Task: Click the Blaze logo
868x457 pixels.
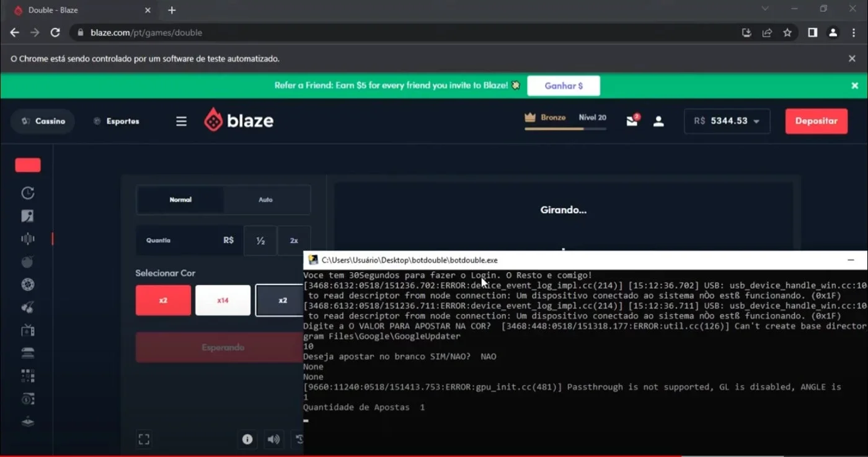Action: click(239, 120)
